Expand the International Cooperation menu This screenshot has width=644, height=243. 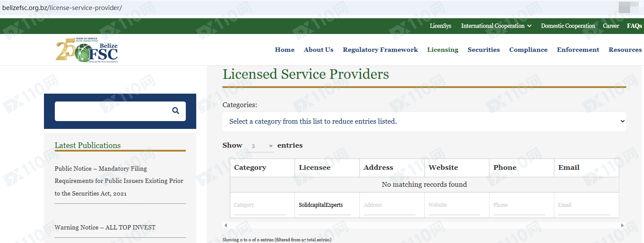pyautogui.click(x=496, y=26)
